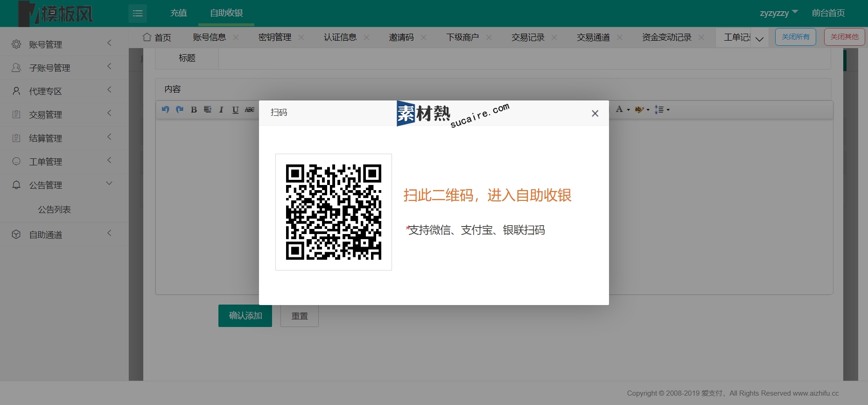Click the 子账号管理 user icon
This screenshot has height=405, width=868.
pos(16,68)
